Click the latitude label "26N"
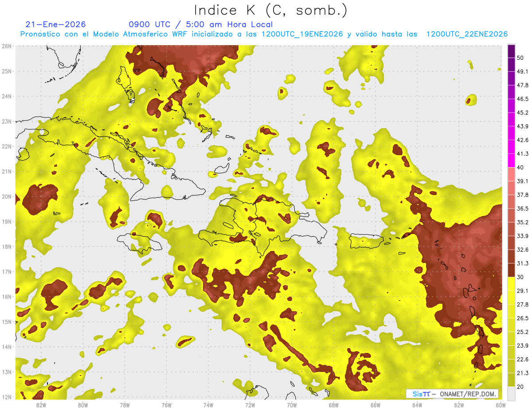Image resolution: width=532 pixels, height=411 pixels. click(x=7, y=46)
